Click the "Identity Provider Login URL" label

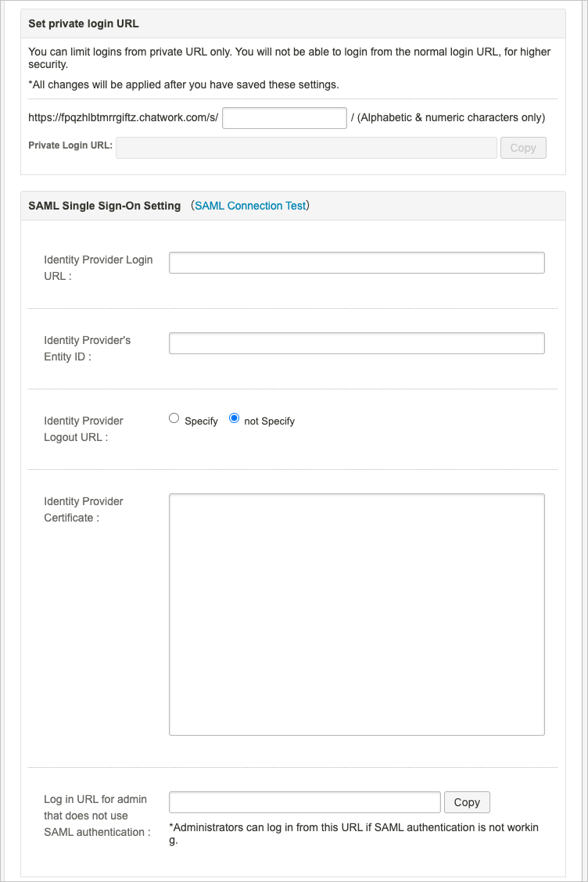pyautogui.click(x=98, y=267)
